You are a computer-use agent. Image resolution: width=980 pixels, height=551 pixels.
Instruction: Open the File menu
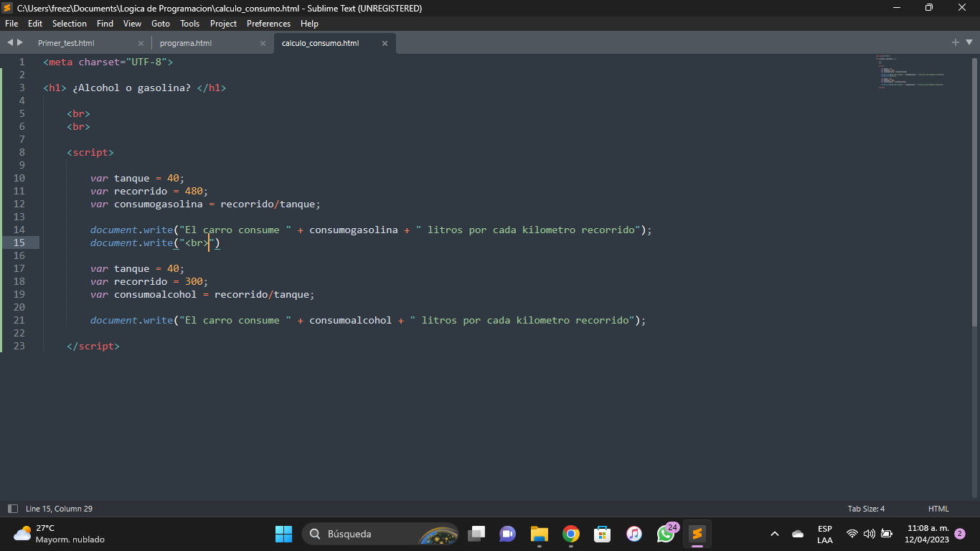tap(11, 24)
